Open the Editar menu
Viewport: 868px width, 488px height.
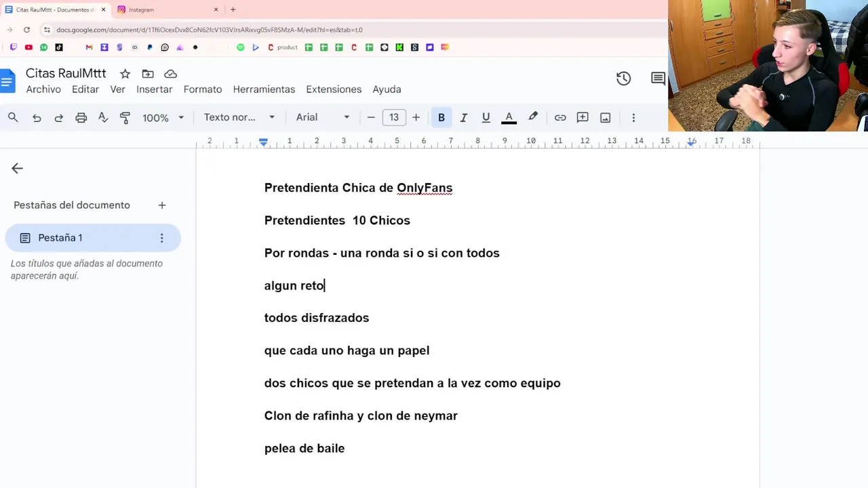click(85, 89)
